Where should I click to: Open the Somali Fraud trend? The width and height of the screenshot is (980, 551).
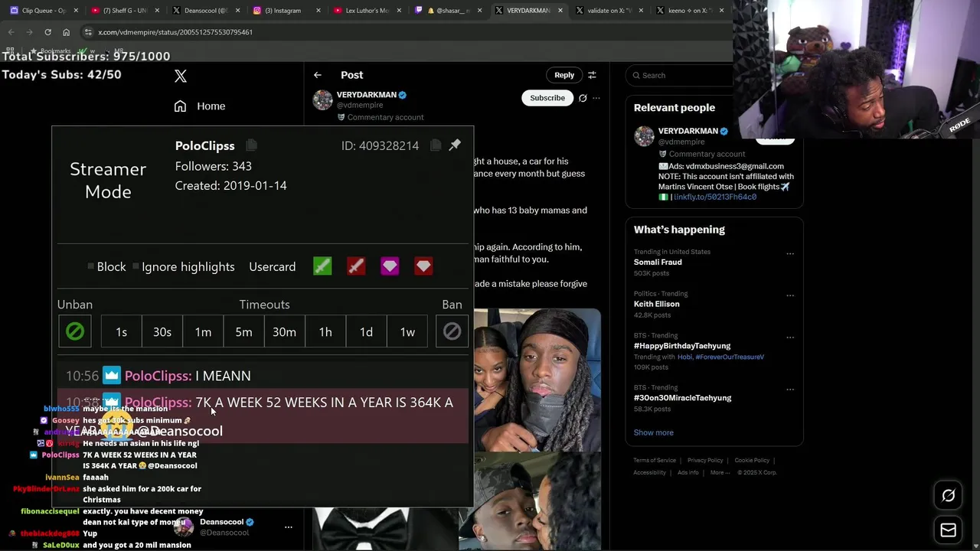point(658,262)
